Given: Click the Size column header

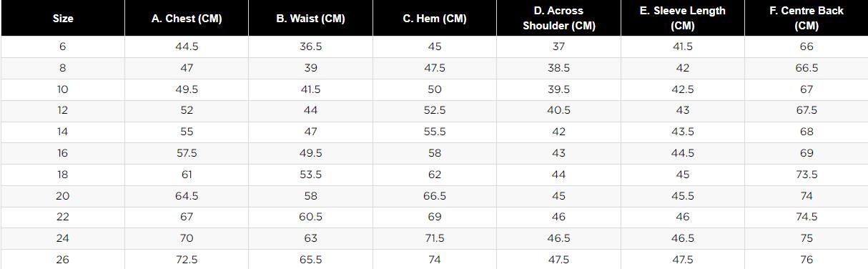Looking at the screenshot, I should click(x=63, y=19).
